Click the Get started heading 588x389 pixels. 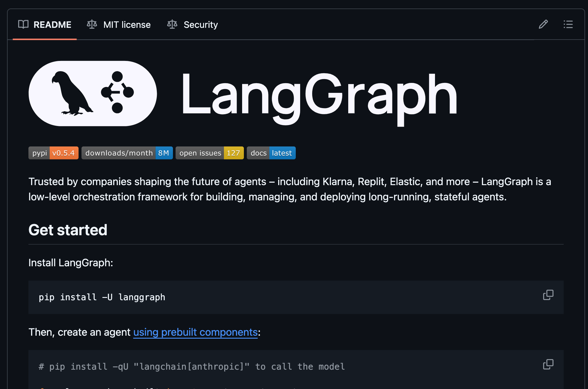(x=68, y=230)
